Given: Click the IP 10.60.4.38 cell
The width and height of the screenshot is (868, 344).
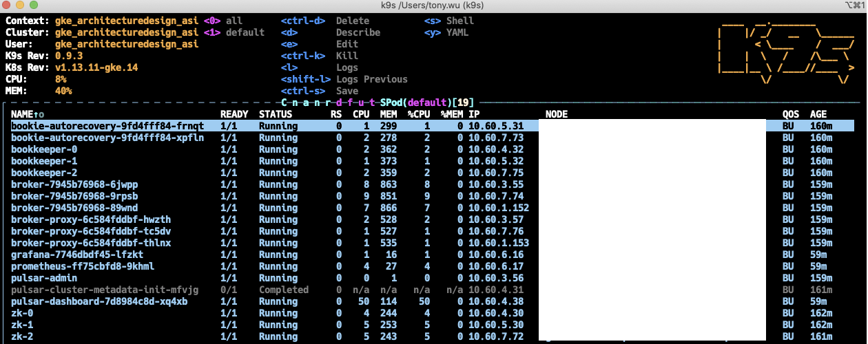Looking at the screenshot, I should [x=496, y=301].
